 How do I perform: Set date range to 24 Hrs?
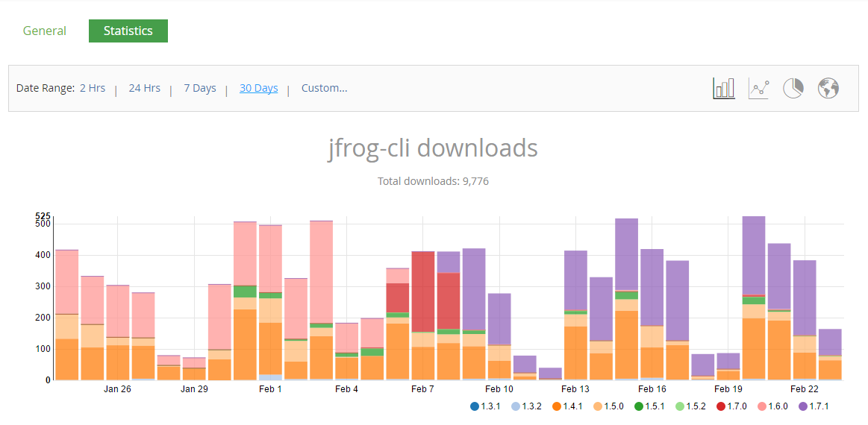coord(145,88)
